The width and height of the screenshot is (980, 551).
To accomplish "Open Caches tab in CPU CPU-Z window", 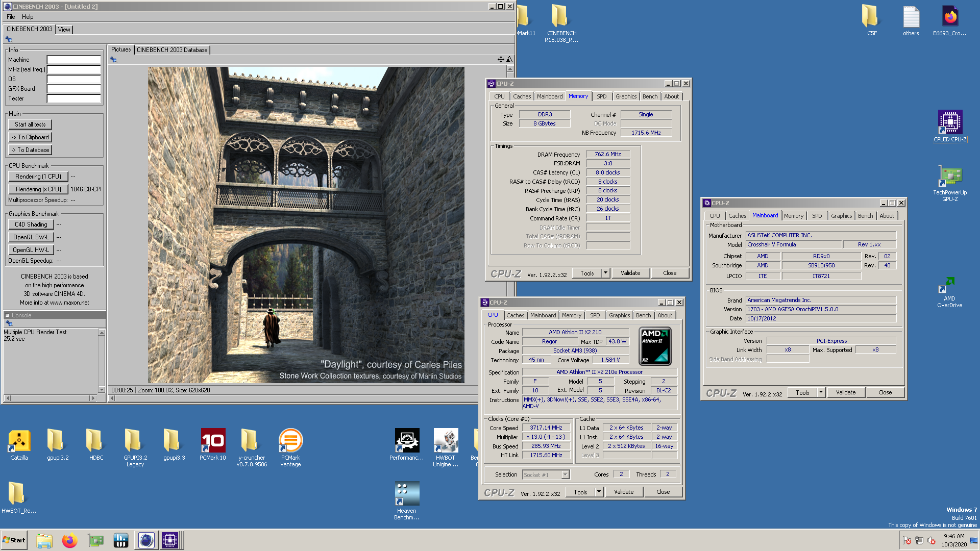I will coord(515,315).
